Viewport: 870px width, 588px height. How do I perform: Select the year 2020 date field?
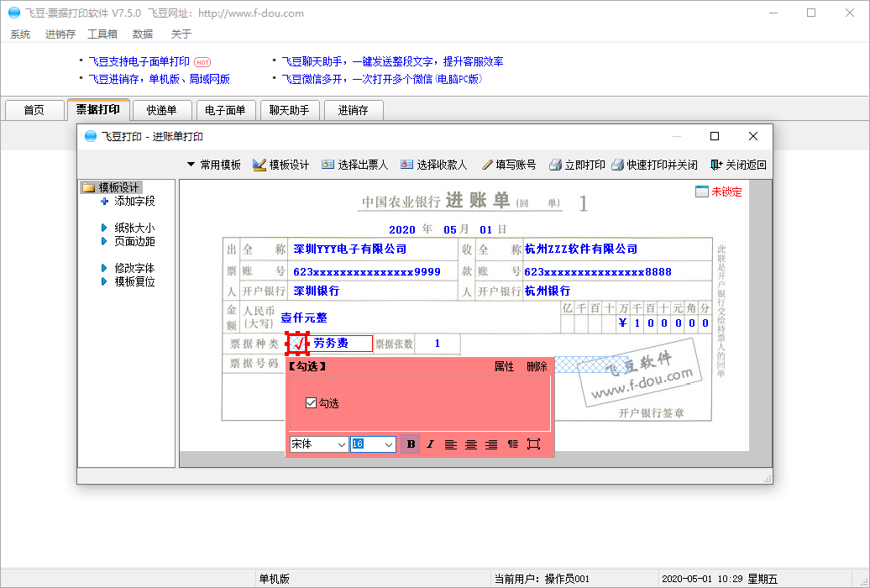402,230
